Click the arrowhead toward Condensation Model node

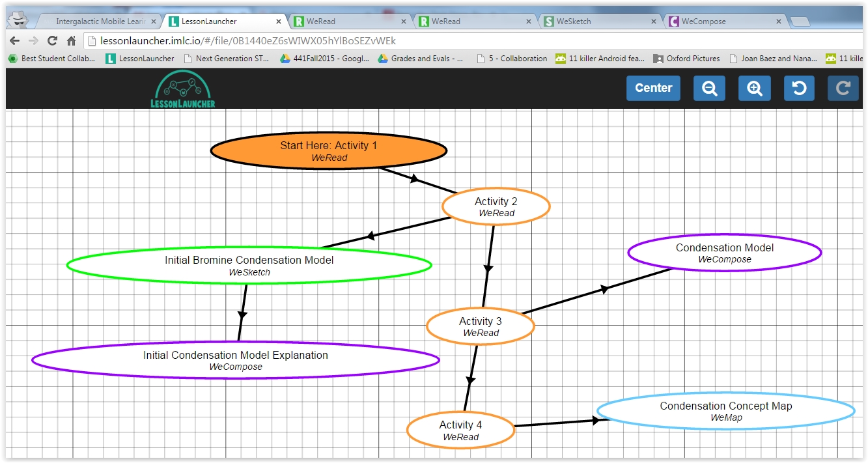[x=604, y=289]
